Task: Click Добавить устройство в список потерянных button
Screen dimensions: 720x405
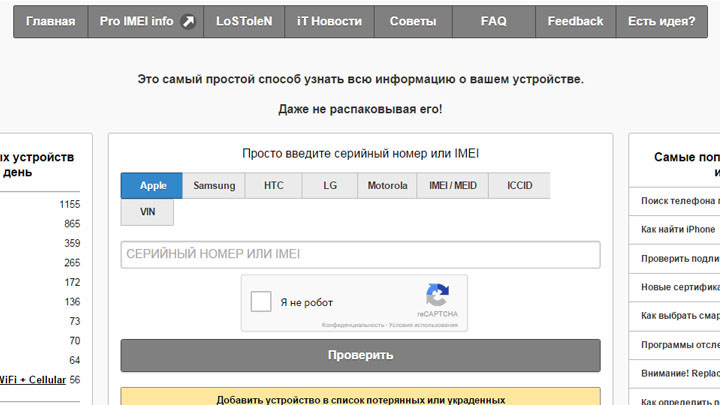Action: pyautogui.click(x=360, y=397)
